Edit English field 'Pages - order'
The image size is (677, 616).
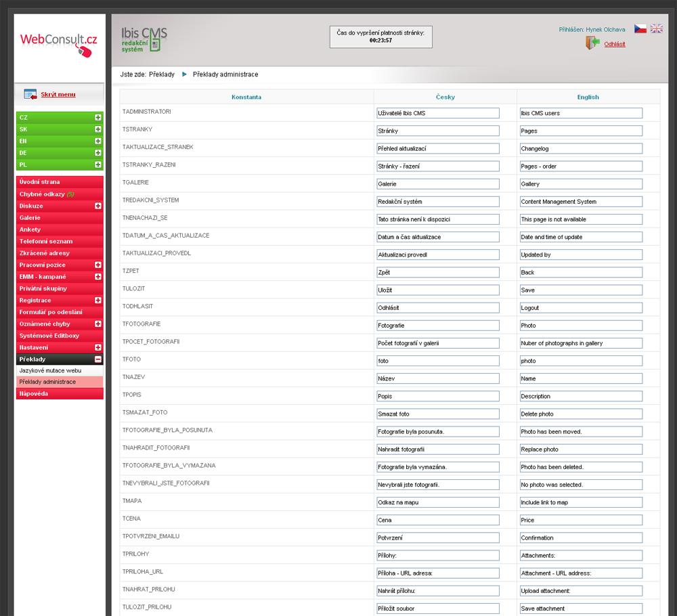pos(581,167)
